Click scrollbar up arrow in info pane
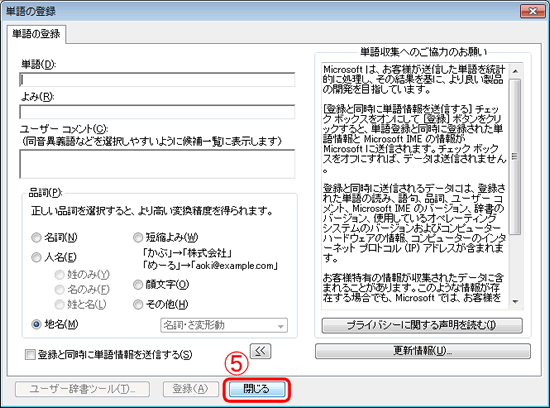Screen dimensions: 550x408 tap(515, 71)
